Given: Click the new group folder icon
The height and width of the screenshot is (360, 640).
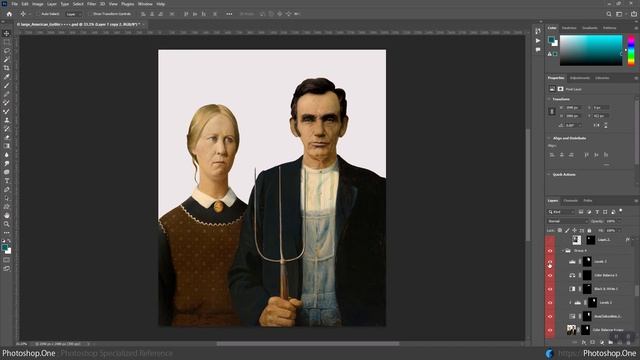Looking at the screenshot, I should [611, 342].
